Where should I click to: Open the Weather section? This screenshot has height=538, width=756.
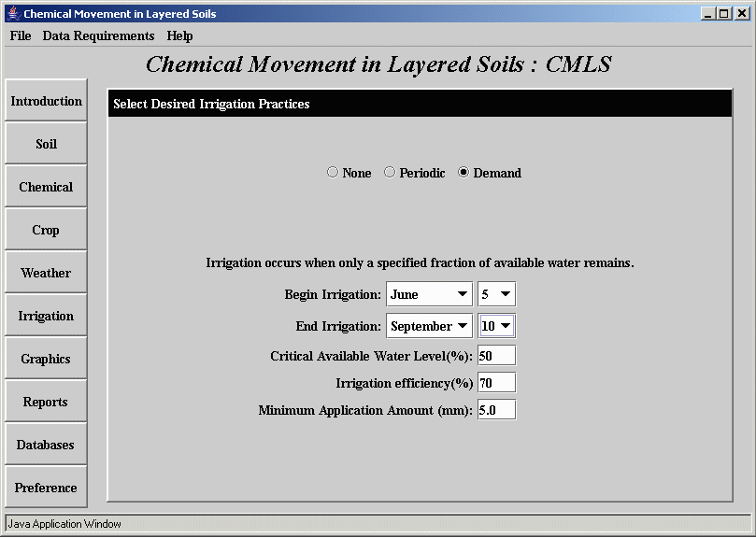tap(47, 272)
